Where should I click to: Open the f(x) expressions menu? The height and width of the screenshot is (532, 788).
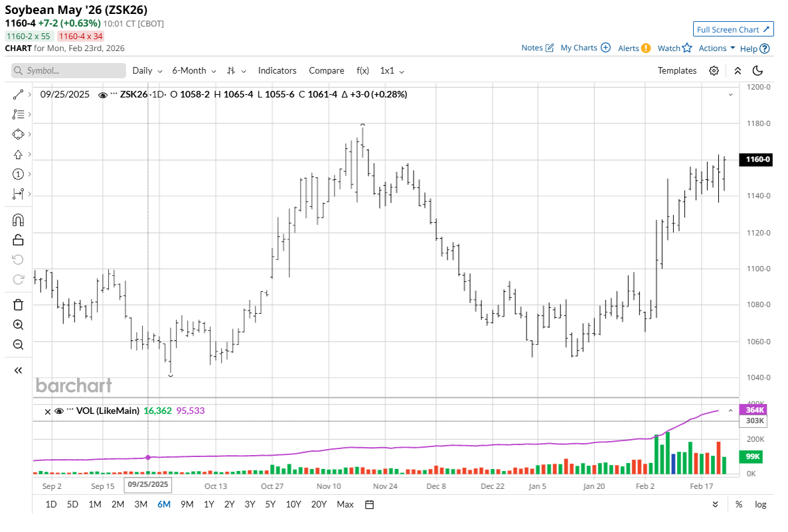[x=363, y=71]
